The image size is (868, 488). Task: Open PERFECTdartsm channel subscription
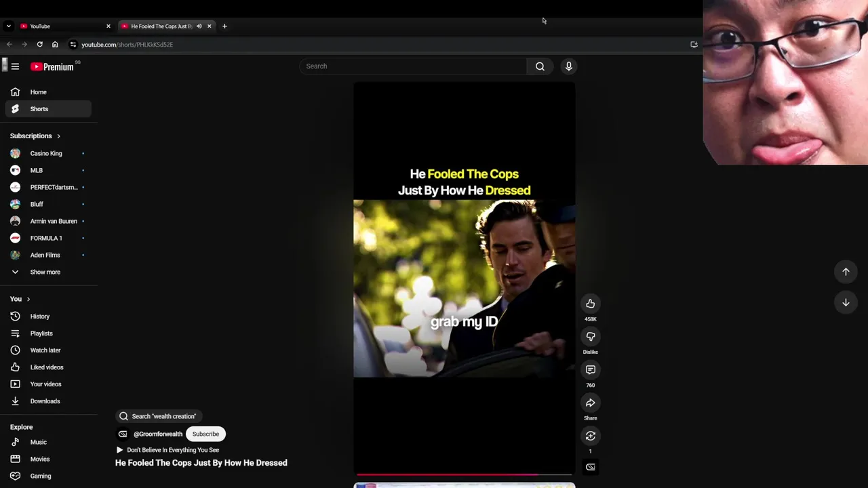tap(48, 187)
